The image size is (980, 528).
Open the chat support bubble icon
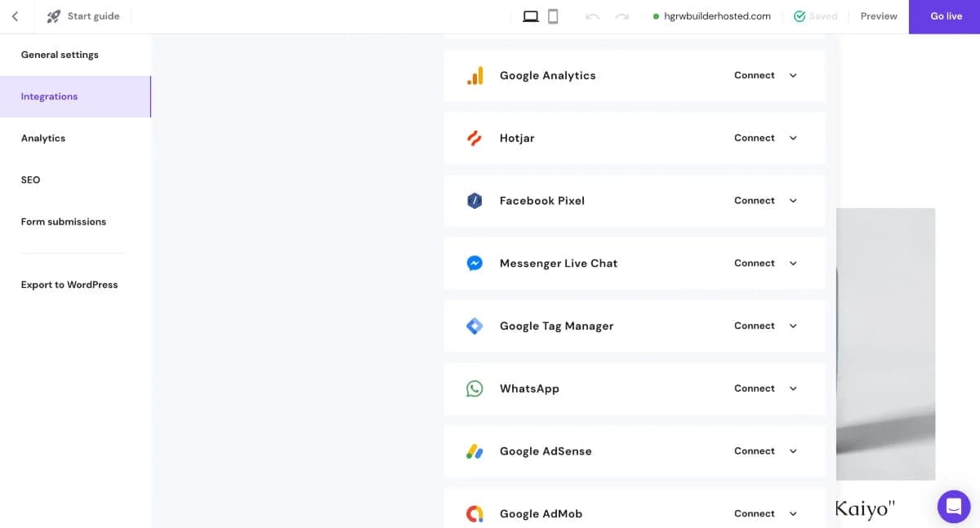[x=953, y=507]
